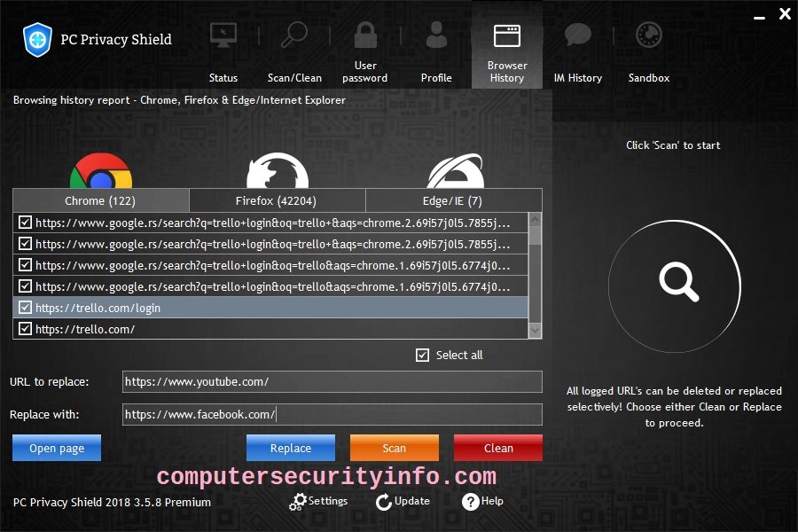Select the https://trello.com/ URL text
The width and height of the screenshot is (798, 532).
tap(85, 329)
